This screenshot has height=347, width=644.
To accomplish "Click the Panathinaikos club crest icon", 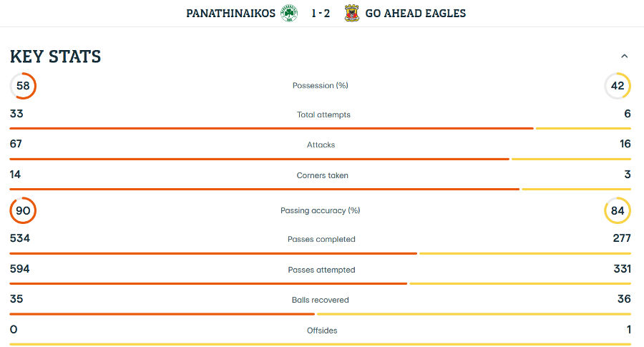I will pyautogui.click(x=289, y=14).
